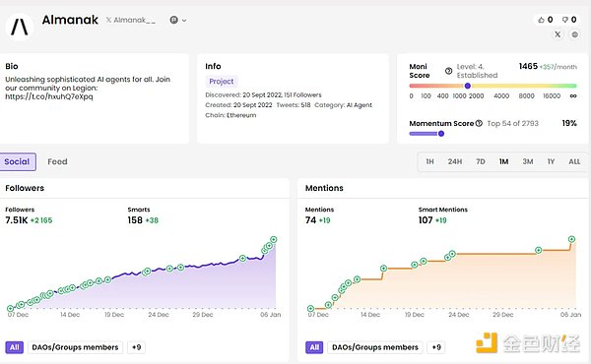Click the Moni Score slider handle
591x364 pixels.
click(467, 86)
